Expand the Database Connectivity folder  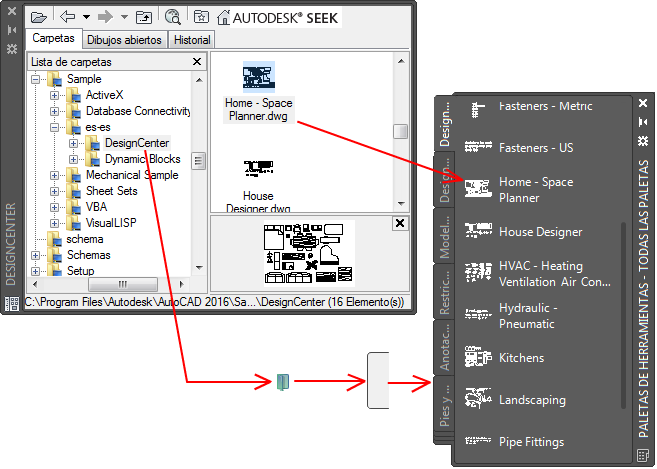tap(54, 111)
